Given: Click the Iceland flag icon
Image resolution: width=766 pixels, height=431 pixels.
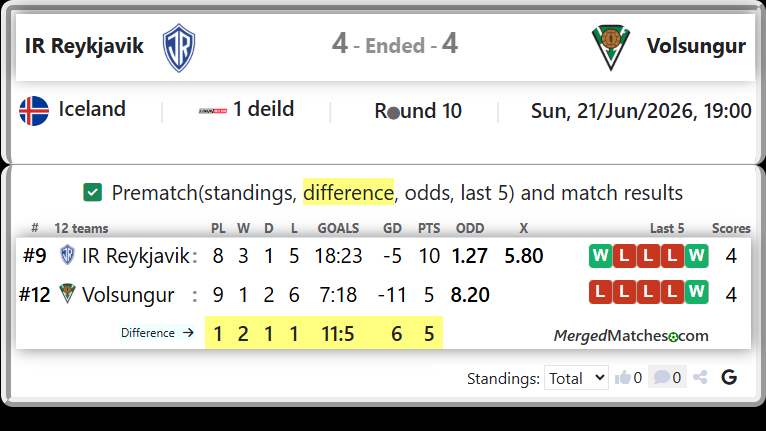Looking at the screenshot, I should pos(34,111).
